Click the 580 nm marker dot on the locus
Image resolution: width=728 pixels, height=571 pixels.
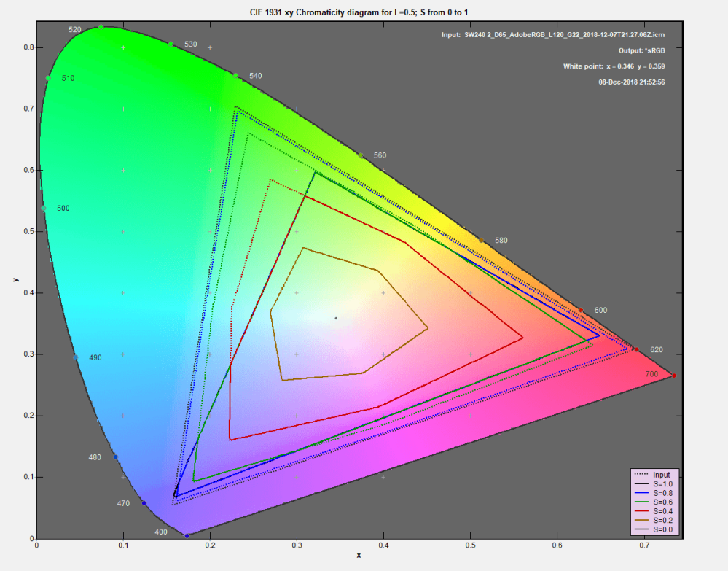coord(482,240)
